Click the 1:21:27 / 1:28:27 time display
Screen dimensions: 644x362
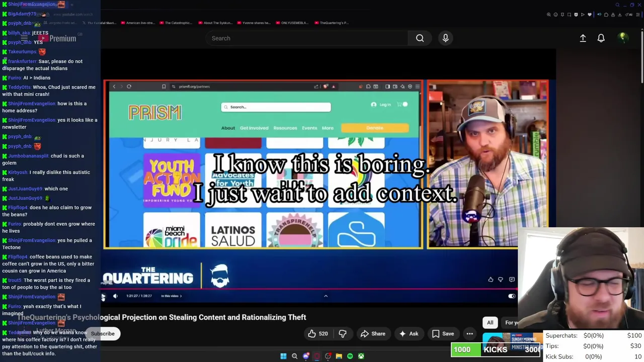coord(139,296)
